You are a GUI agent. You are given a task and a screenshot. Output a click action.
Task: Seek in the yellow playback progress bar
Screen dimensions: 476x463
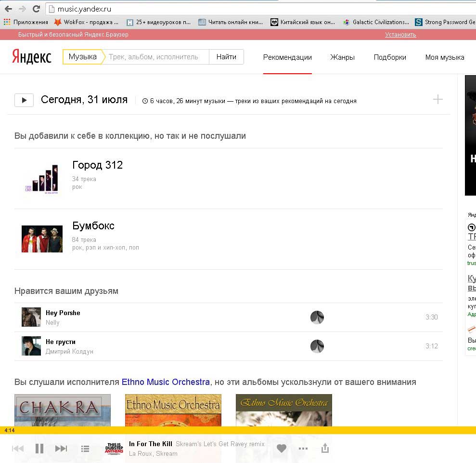tap(238, 430)
